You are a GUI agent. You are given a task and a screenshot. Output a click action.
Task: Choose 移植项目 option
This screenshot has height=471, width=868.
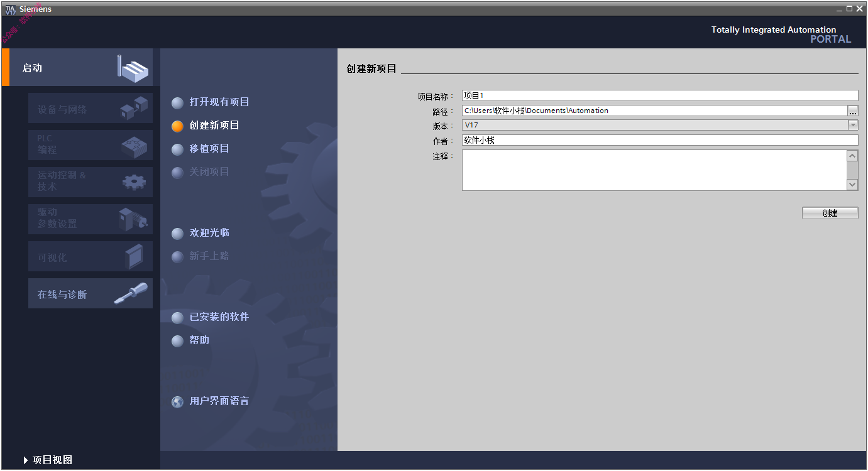point(209,148)
